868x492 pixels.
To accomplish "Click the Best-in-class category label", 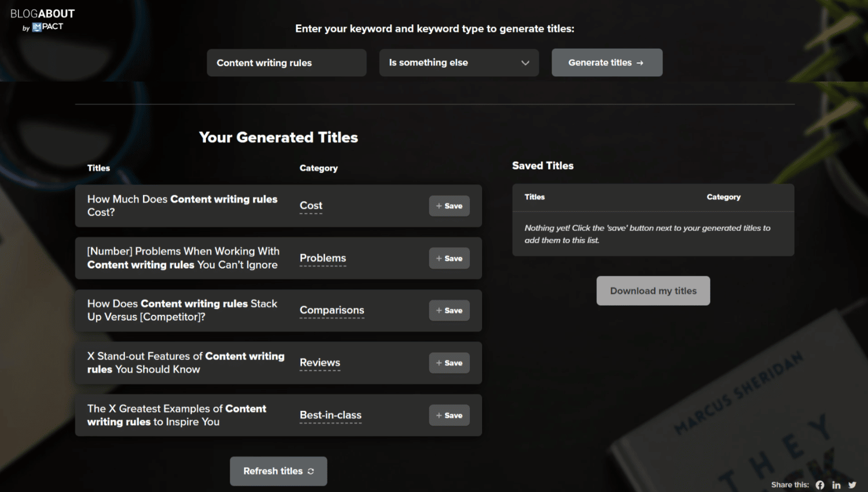I will click(330, 415).
